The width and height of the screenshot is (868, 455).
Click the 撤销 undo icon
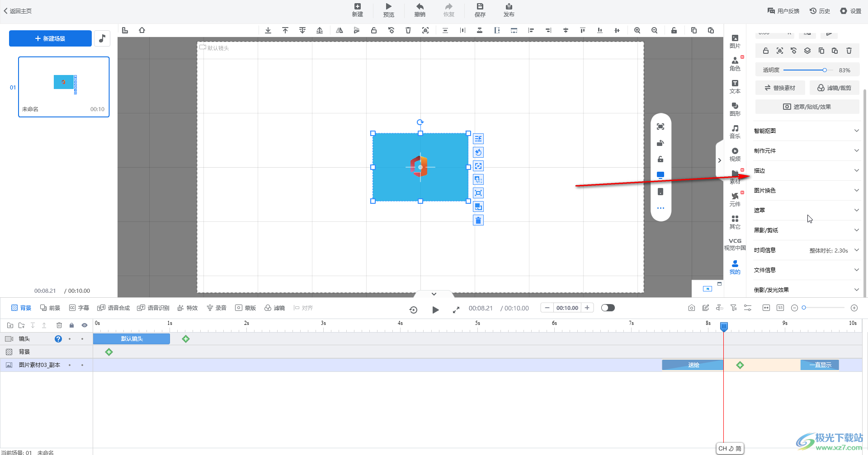tap(420, 10)
